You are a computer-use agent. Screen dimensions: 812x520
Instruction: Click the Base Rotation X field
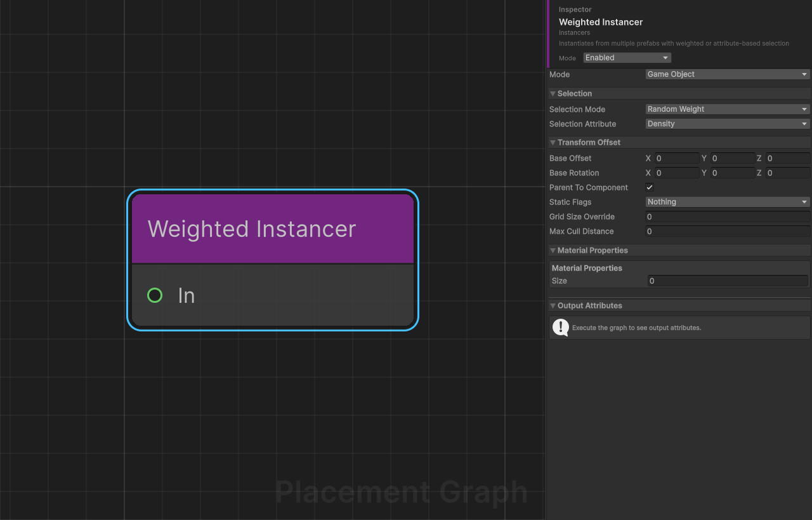point(677,173)
